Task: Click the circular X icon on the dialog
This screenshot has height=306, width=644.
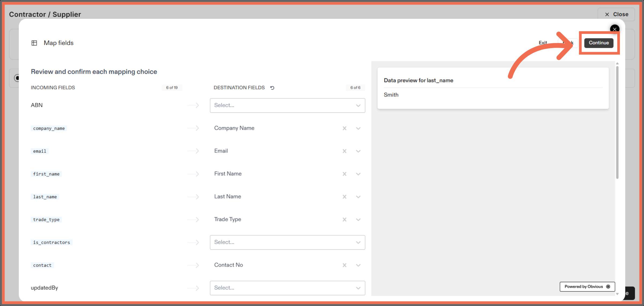Action: click(614, 29)
